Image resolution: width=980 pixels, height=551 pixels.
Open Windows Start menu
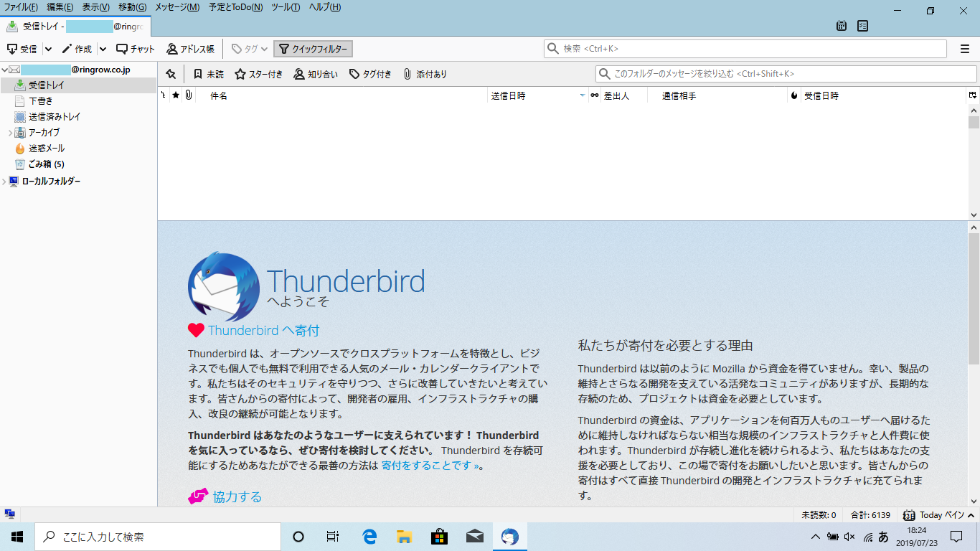pos(17,537)
